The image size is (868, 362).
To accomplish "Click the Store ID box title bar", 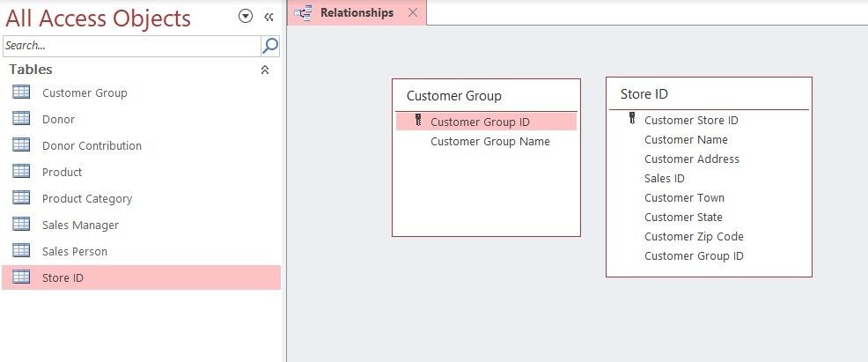I will click(x=709, y=94).
